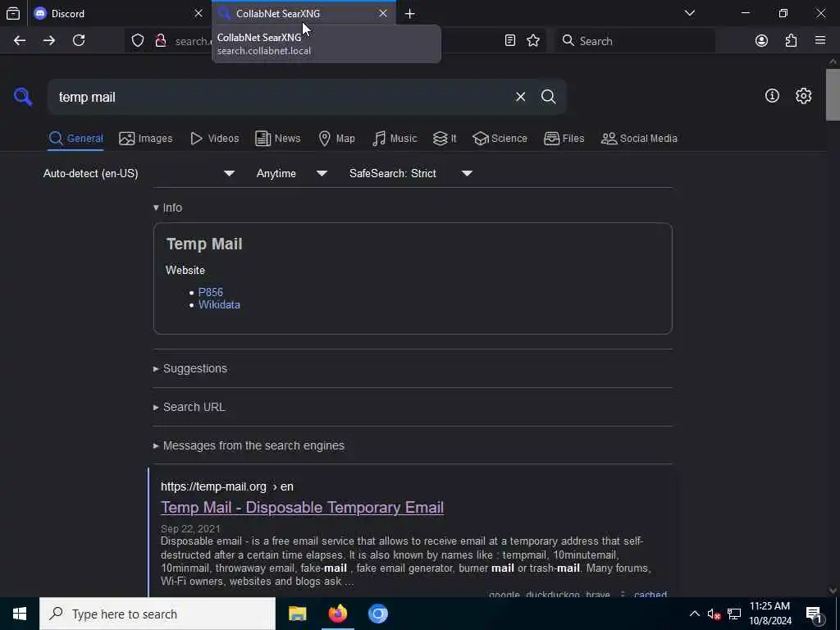Select the Videos category tab
The image size is (840, 630).
pyautogui.click(x=214, y=139)
